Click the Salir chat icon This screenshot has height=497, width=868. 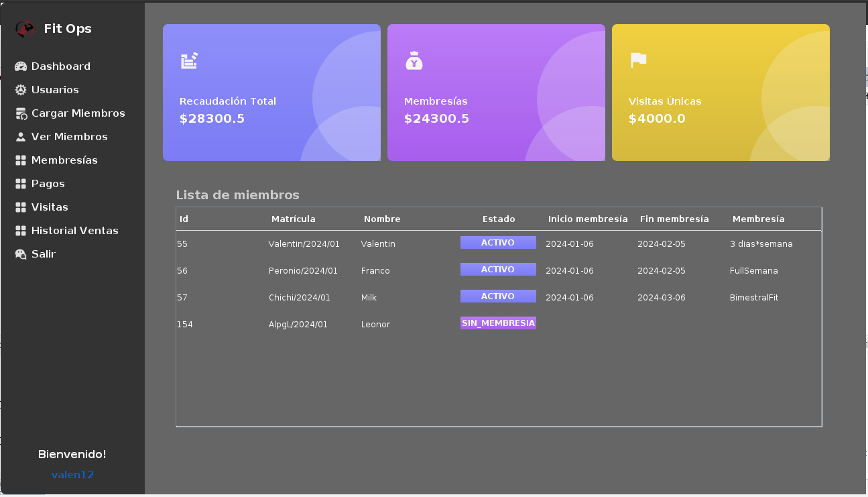21,254
